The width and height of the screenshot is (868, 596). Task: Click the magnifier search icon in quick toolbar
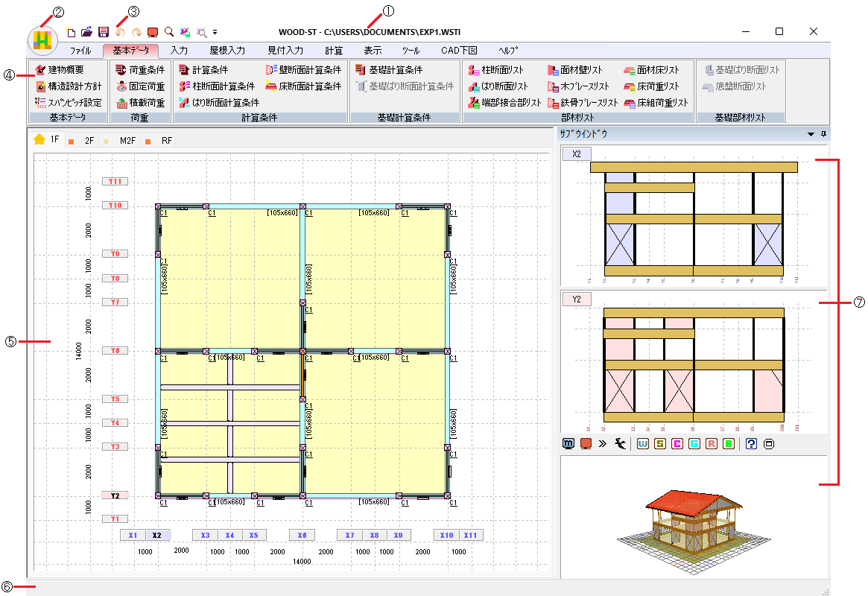(x=169, y=32)
